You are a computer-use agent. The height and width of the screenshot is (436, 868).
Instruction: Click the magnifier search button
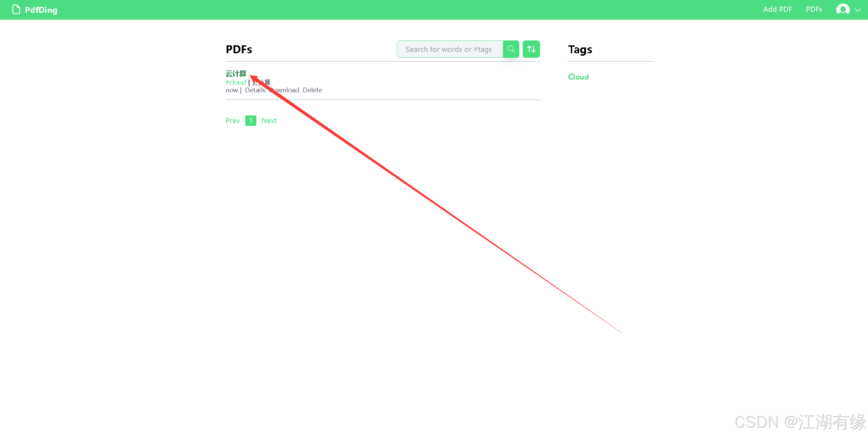coord(511,49)
